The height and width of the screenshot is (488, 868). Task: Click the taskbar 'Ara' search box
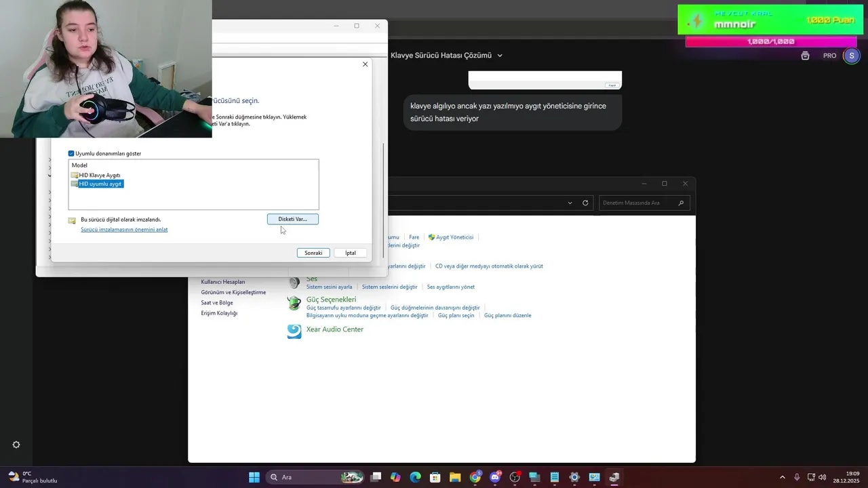[x=315, y=477]
